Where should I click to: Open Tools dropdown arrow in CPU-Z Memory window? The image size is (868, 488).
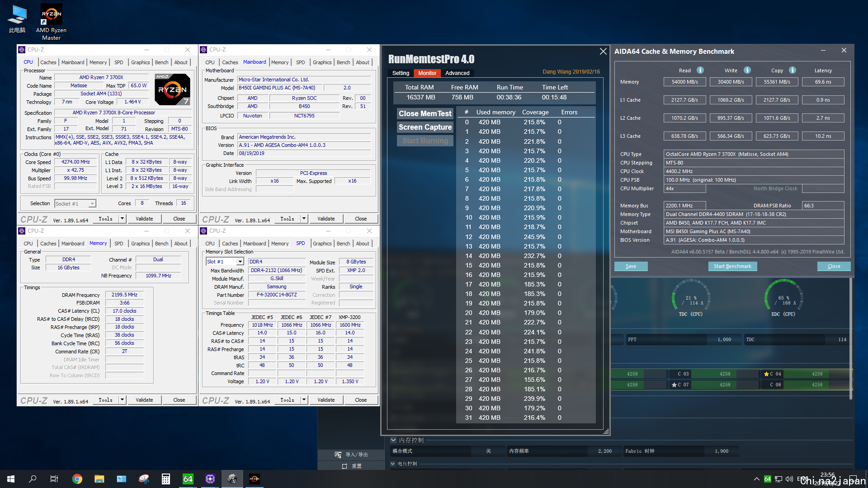click(122, 400)
